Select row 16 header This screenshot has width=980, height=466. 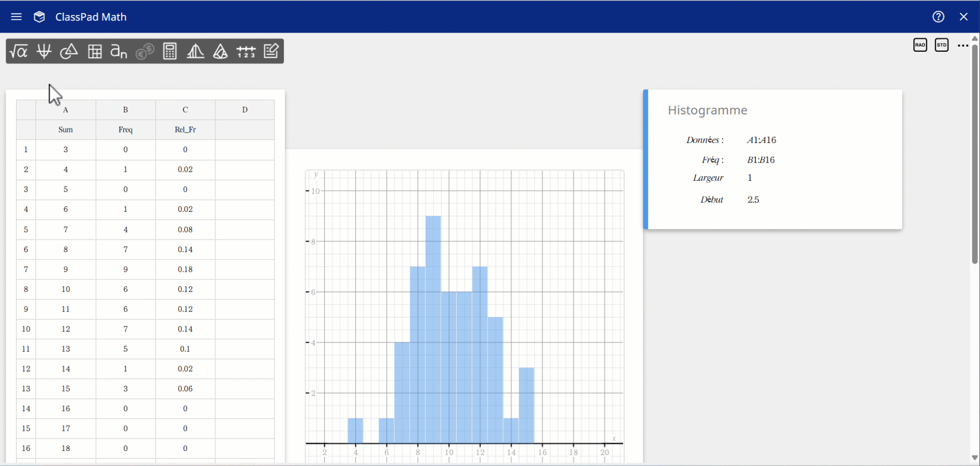point(26,448)
